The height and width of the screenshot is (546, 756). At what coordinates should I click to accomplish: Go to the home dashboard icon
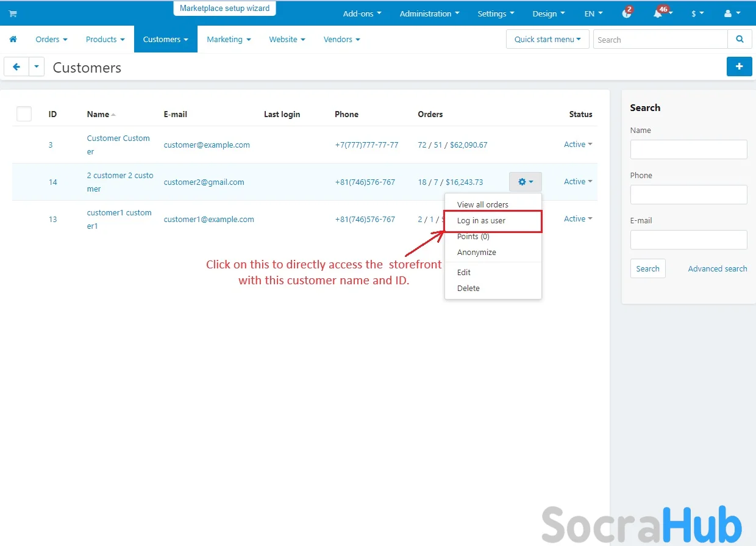pyautogui.click(x=13, y=40)
